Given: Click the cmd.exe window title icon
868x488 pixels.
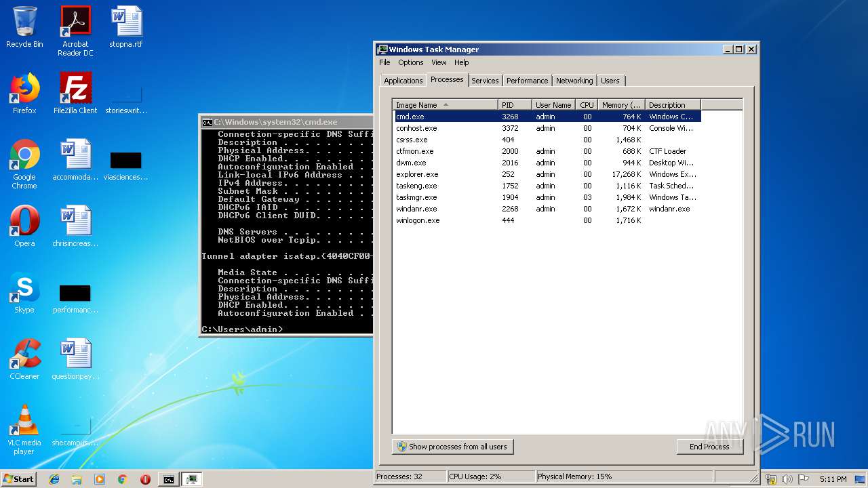Looking at the screenshot, I should point(207,122).
